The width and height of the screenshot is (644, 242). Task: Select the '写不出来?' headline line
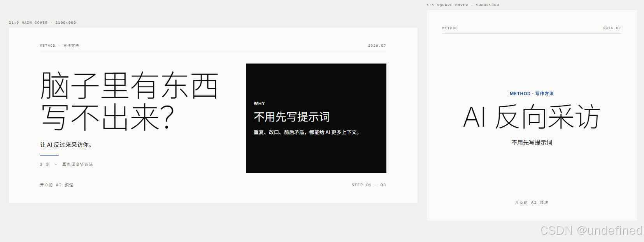coord(107,117)
